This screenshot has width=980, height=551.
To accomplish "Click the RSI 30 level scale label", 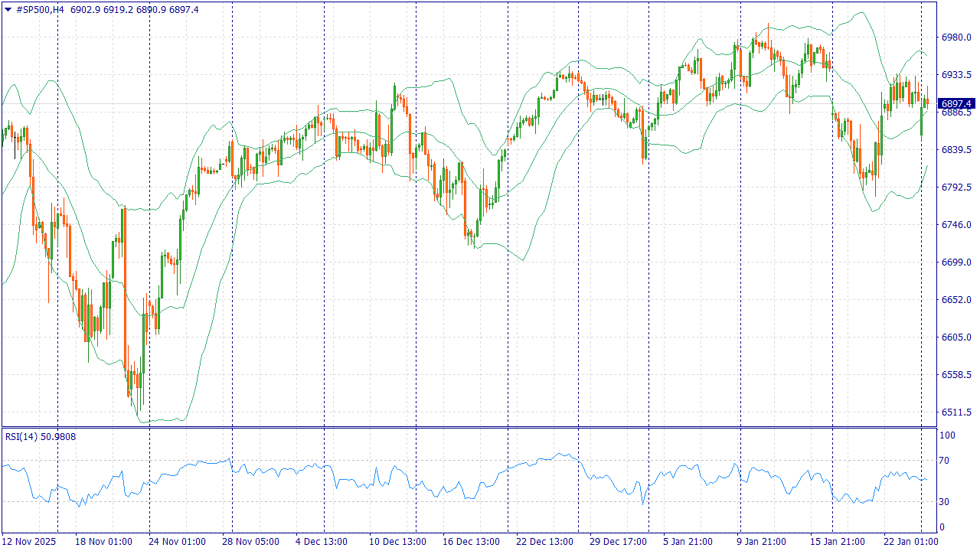I will pos(946,502).
